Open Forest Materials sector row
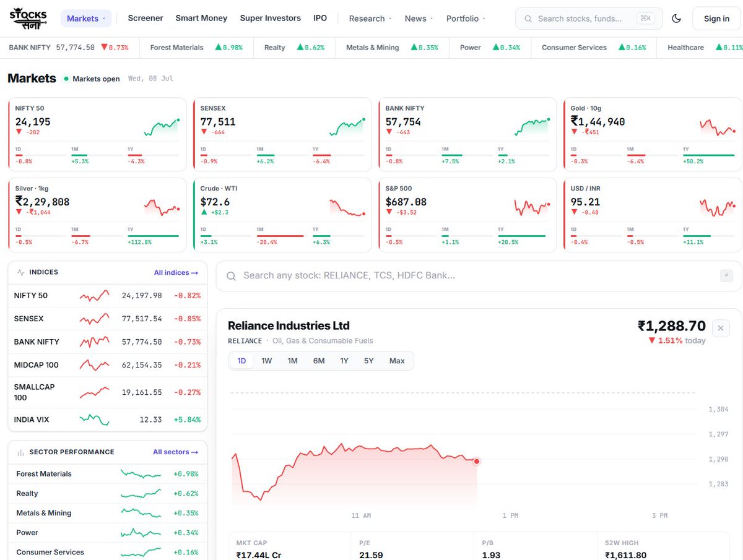The height and width of the screenshot is (560, 743). (107, 474)
